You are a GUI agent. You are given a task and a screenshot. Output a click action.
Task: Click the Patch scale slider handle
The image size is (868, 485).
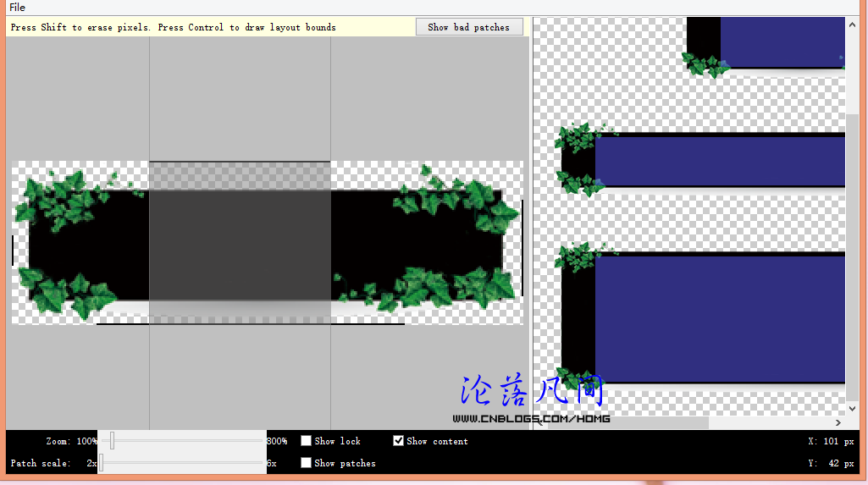click(102, 463)
